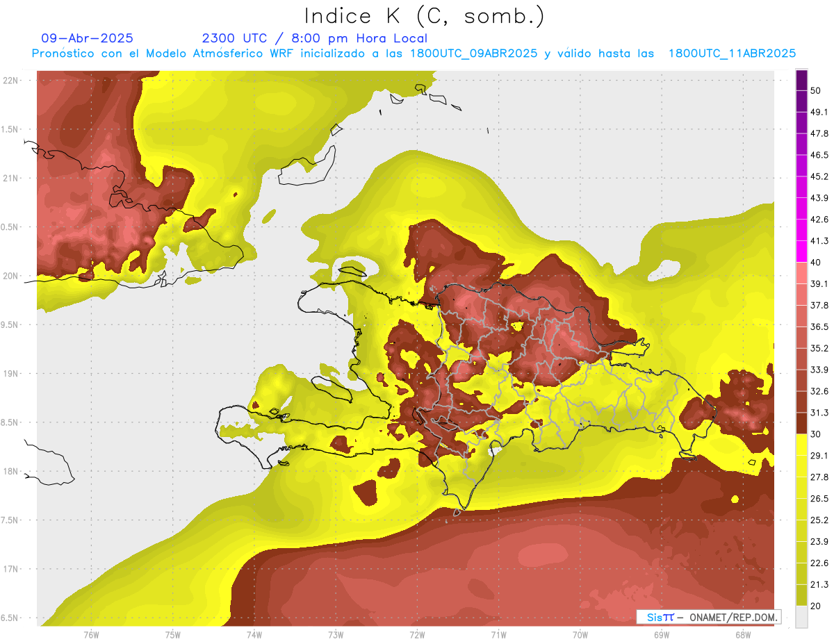Click the colorbar label '49.1'
The image size is (834, 644).
click(x=819, y=113)
